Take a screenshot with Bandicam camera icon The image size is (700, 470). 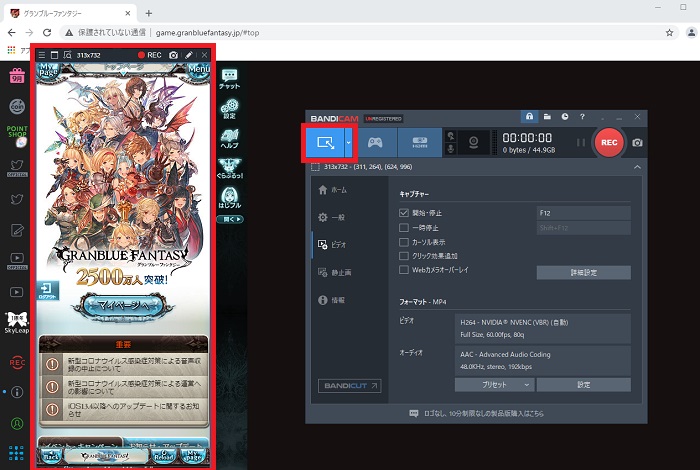point(637,143)
